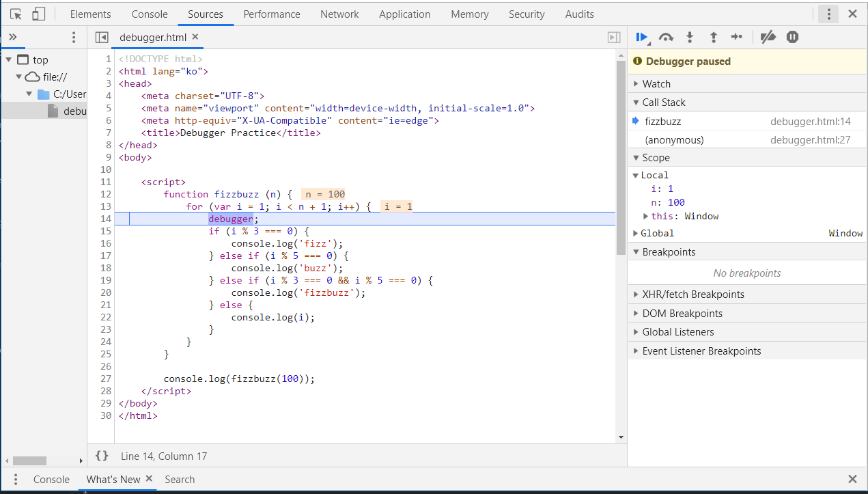Select the Console tab in the drawer

pyautogui.click(x=52, y=480)
